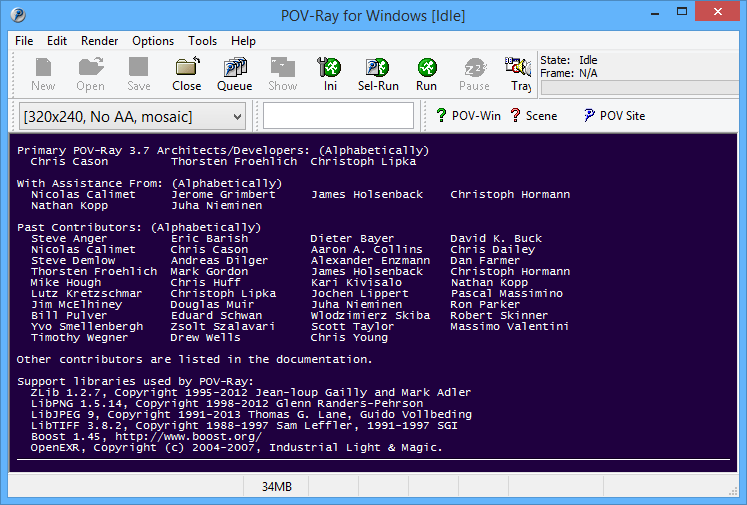
Task: Maximize the POV-Ray window
Action: coord(682,12)
